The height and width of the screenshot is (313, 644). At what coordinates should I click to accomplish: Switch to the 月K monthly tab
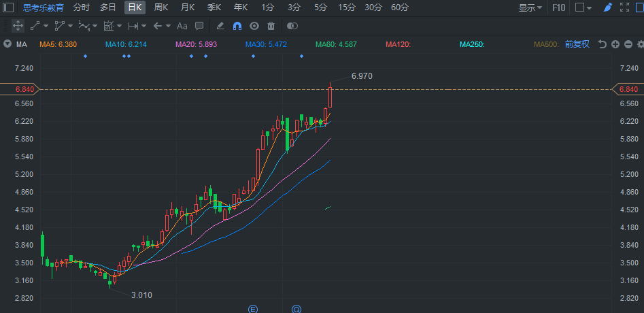[x=188, y=7]
